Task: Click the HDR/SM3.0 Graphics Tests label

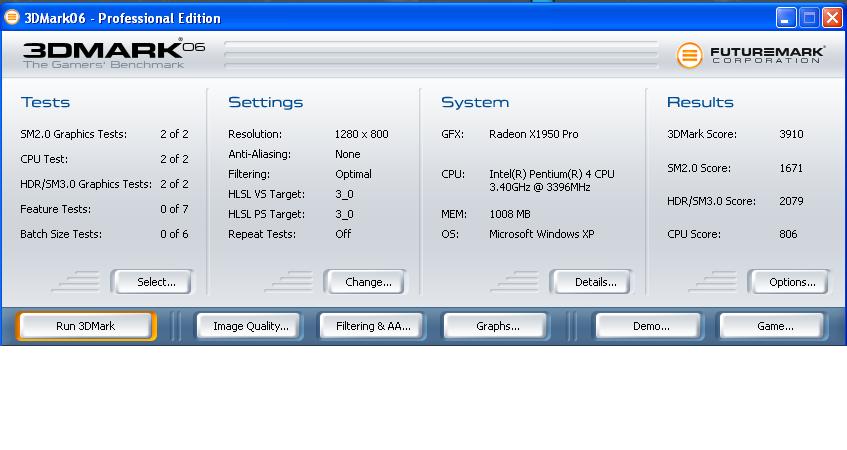Action: click(x=86, y=184)
